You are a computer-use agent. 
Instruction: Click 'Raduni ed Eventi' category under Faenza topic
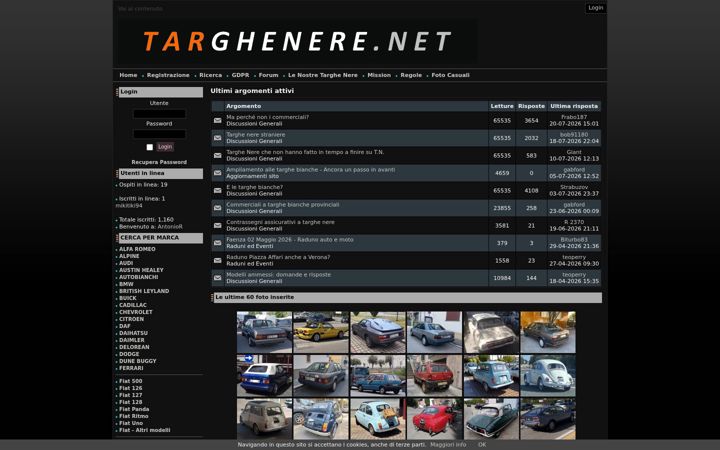click(x=250, y=246)
